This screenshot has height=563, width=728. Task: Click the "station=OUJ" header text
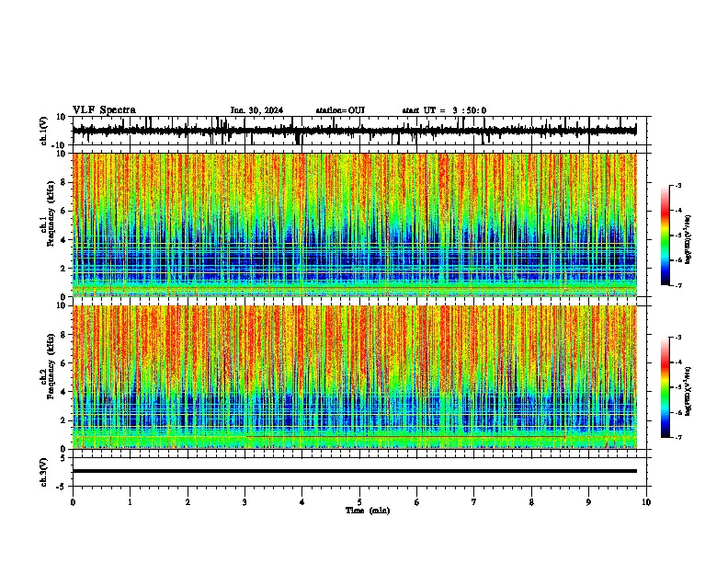click(340, 110)
